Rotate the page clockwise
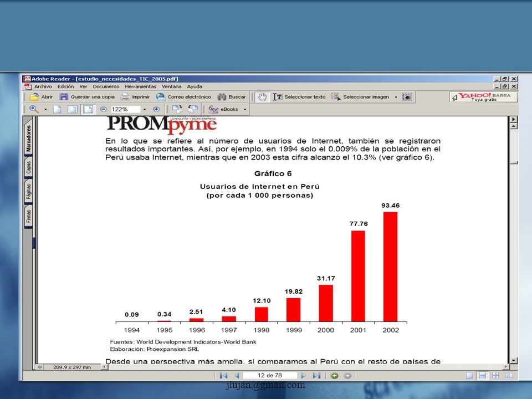Image resolution: width=532 pixels, height=399 pixels. click(177, 109)
